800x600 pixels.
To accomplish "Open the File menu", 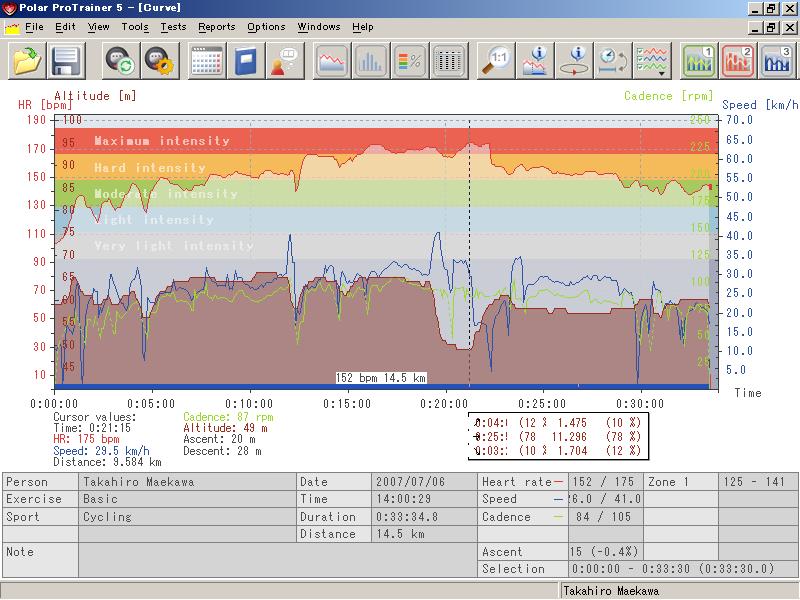I will pos(34,27).
